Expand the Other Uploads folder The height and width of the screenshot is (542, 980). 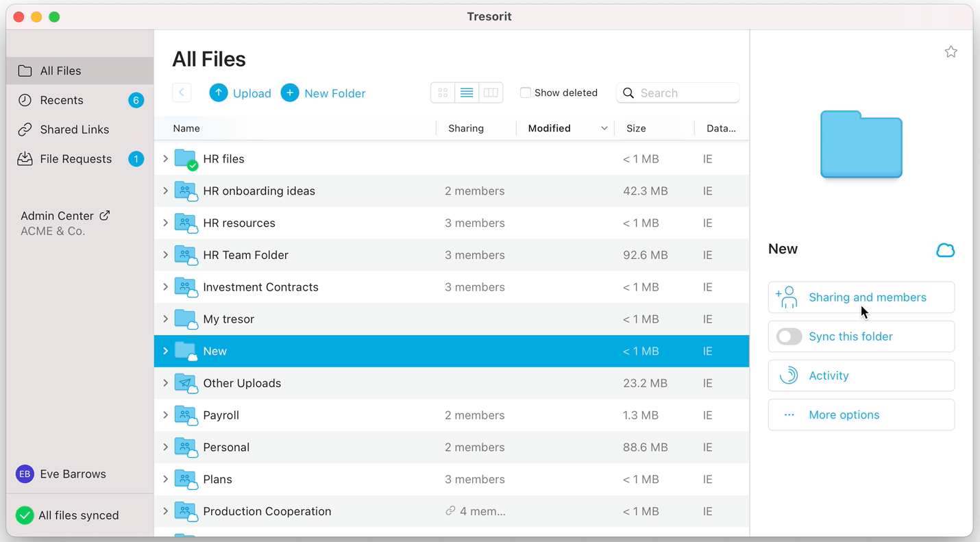[x=165, y=383]
